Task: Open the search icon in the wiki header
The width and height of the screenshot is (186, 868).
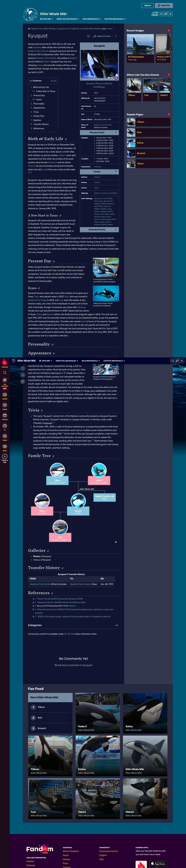Action: [x=161, y=14]
